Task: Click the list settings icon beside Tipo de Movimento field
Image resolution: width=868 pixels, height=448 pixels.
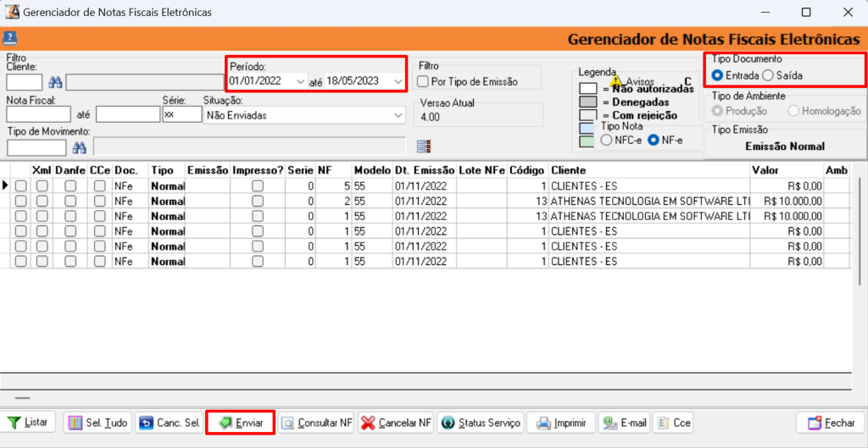Action: coord(425,147)
